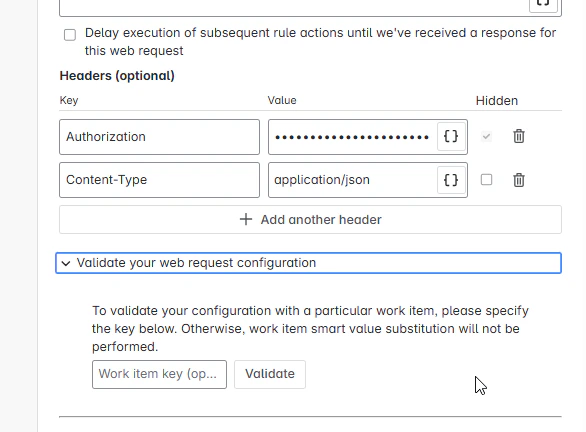The width and height of the screenshot is (586, 432).
Task: Open smart value picker in top field
Action: pos(543,4)
